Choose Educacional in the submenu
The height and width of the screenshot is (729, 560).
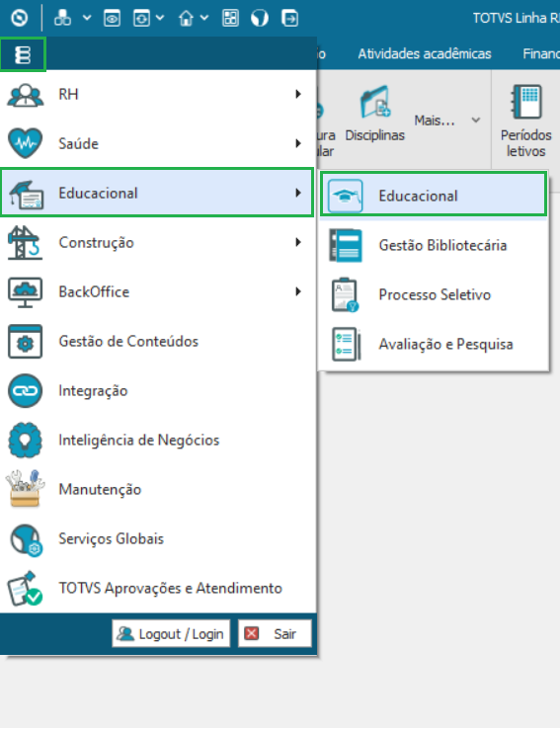434,195
